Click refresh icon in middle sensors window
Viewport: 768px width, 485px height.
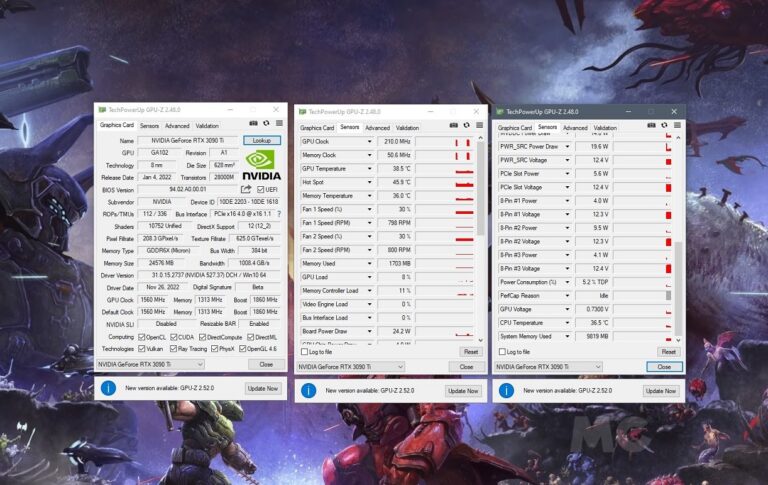click(x=465, y=125)
